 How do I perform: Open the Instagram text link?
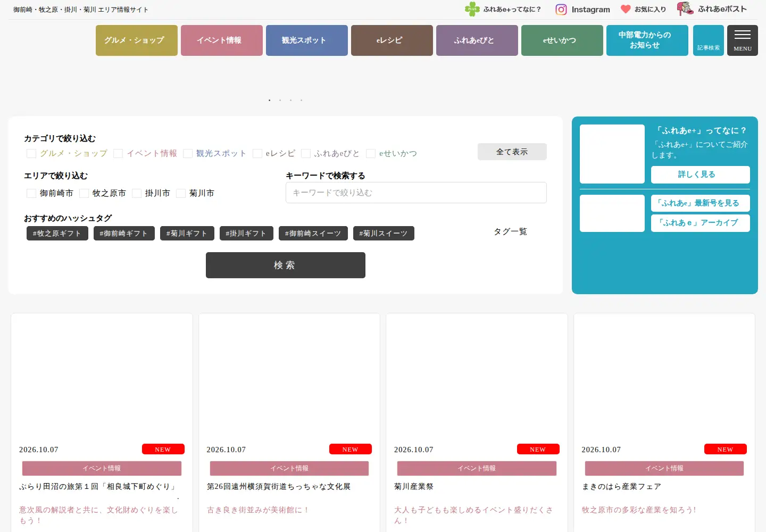[x=590, y=10]
